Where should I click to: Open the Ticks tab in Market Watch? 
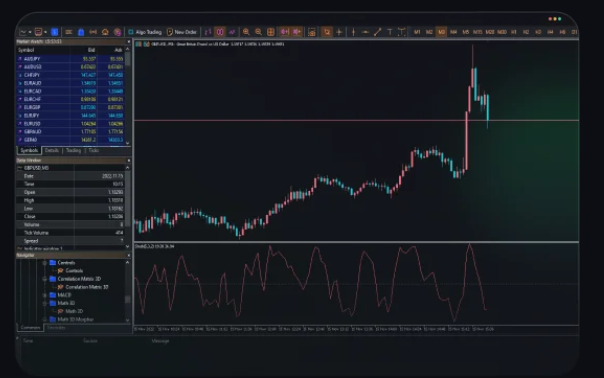[x=94, y=150]
